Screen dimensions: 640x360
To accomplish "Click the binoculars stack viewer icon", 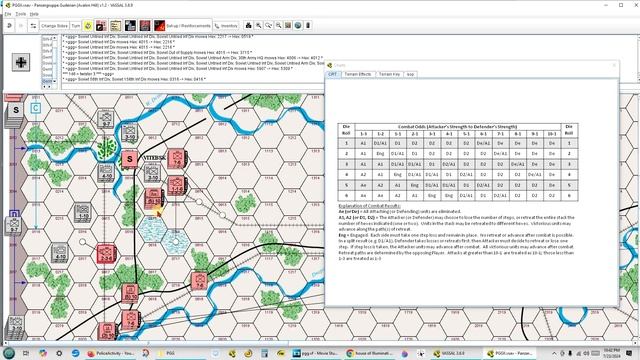I will click(x=249, y=25).
